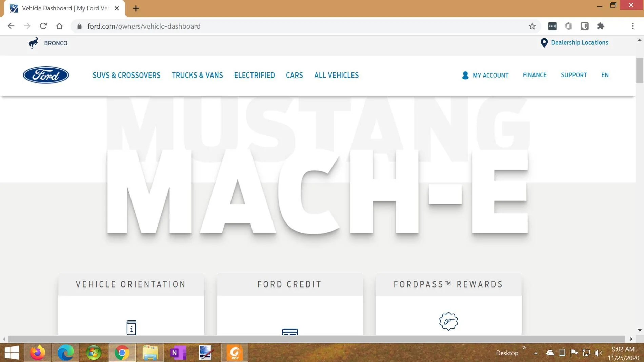This screenshot has height=362, width=644.
Task: Click the Vehicle Dashboard browser tab
Action: pyautogui.click(x=64, y=8)
